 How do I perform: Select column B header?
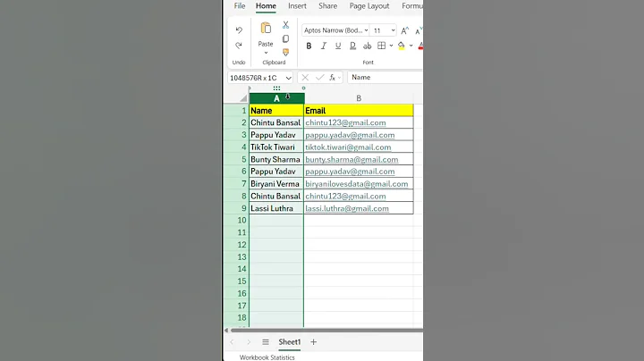click(359, 98)
